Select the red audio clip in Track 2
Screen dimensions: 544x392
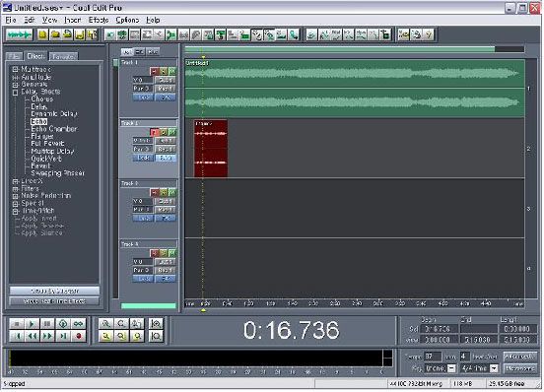(x=211, y=149)
